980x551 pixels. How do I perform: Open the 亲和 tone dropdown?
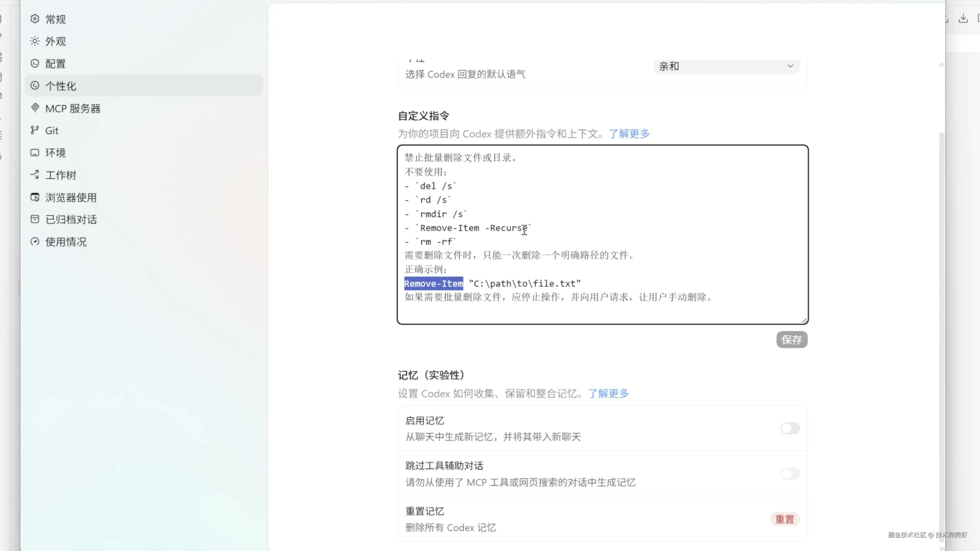[726, 66]
